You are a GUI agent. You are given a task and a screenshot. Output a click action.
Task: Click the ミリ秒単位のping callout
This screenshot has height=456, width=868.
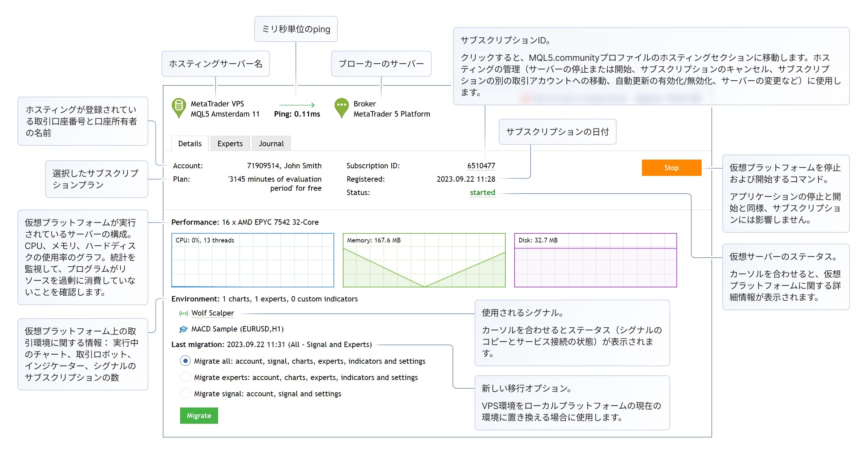click(296, 29)
